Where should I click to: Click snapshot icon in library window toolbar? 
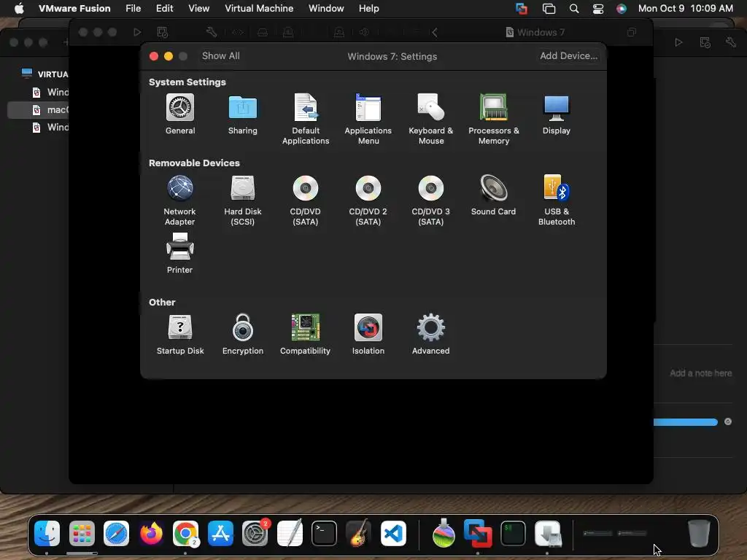[x=705, y=42]
